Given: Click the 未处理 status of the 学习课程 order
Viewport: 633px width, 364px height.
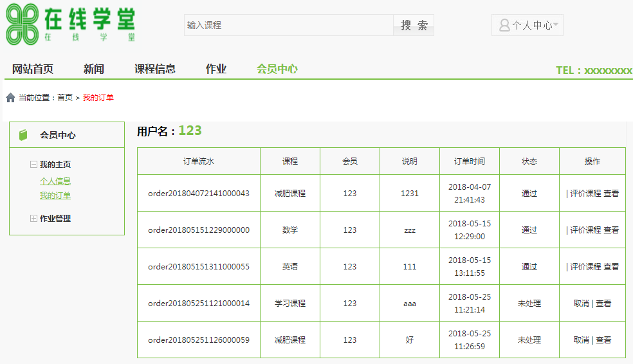Looking at the screenshot, I should pos(529,304).
